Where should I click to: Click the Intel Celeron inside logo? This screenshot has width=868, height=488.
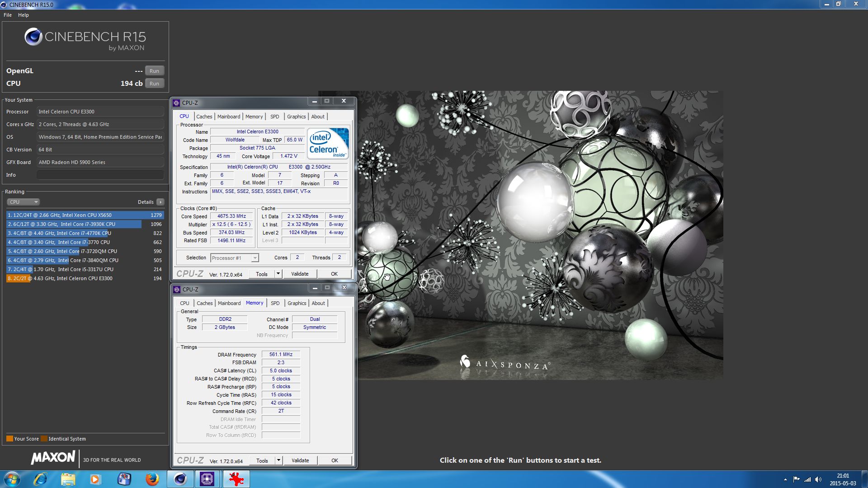[x=328, y=143]
